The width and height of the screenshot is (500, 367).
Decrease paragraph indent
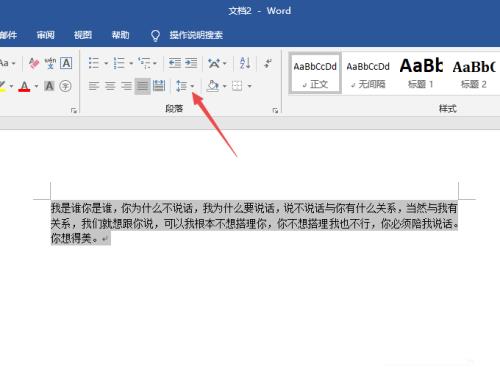click(175, 63)
